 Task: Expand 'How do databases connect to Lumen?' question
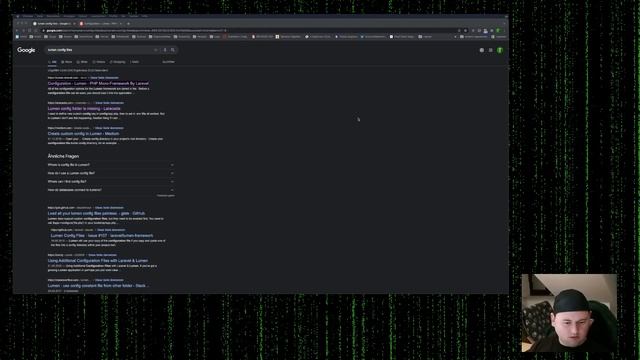click(111, 190)
